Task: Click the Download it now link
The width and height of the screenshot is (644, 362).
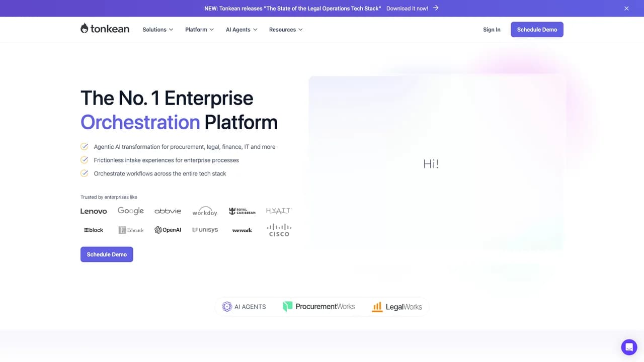Action: pyautogui.click(x=407, y=9)
